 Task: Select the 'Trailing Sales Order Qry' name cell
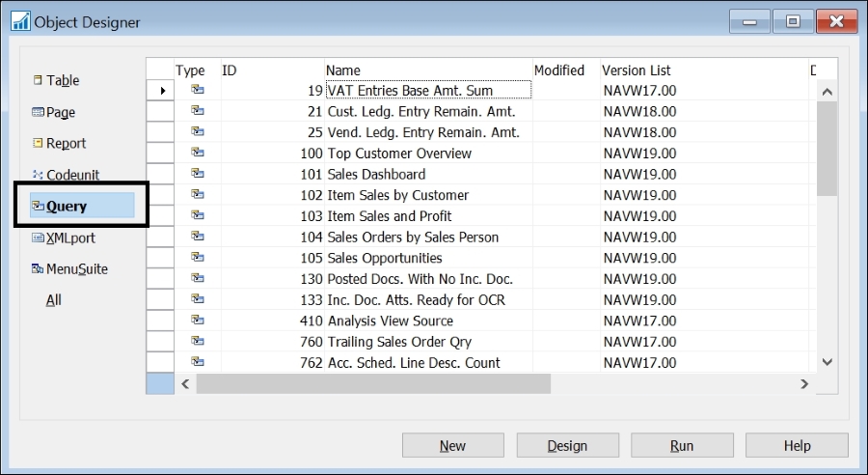(x=428, y=342)
